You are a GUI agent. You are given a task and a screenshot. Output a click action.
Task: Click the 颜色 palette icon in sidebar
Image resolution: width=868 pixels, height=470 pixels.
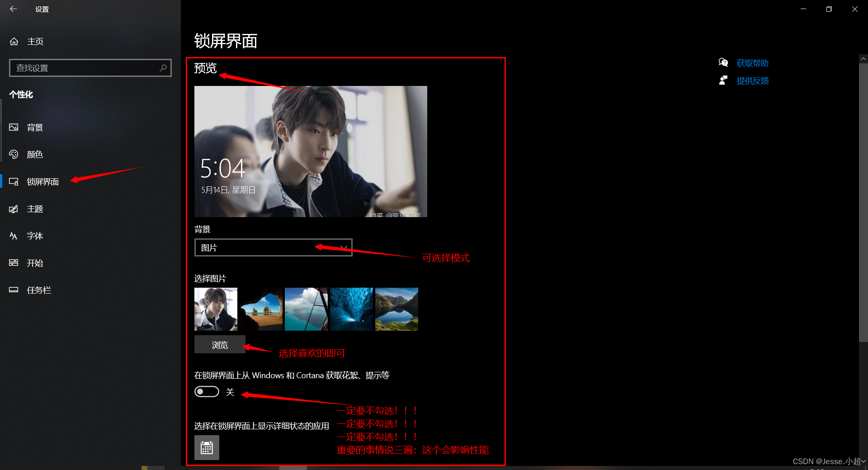14,154
